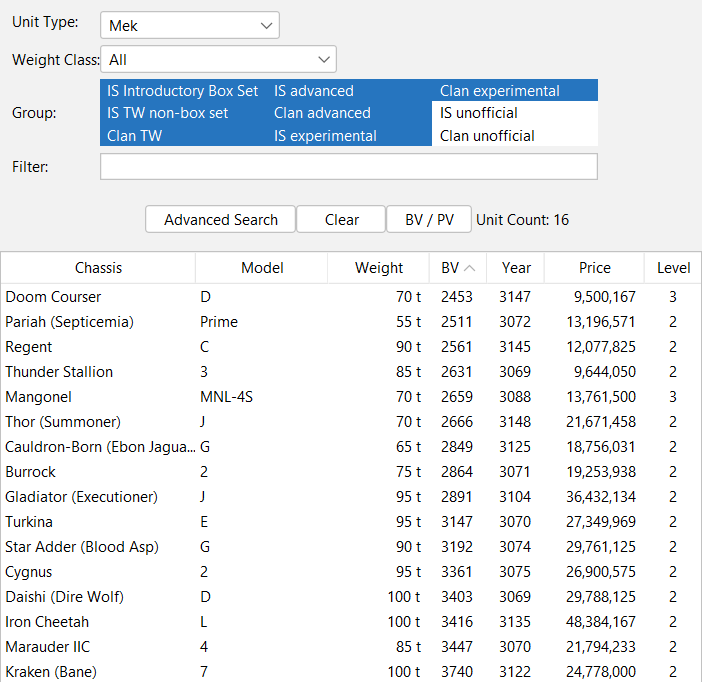Click the price 9,644,050

point(604,372)
